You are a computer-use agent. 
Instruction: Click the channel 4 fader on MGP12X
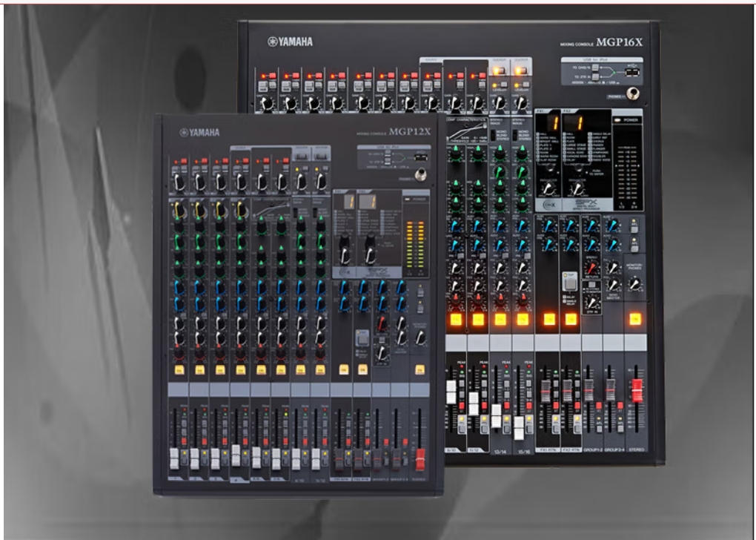coord(235,455)
